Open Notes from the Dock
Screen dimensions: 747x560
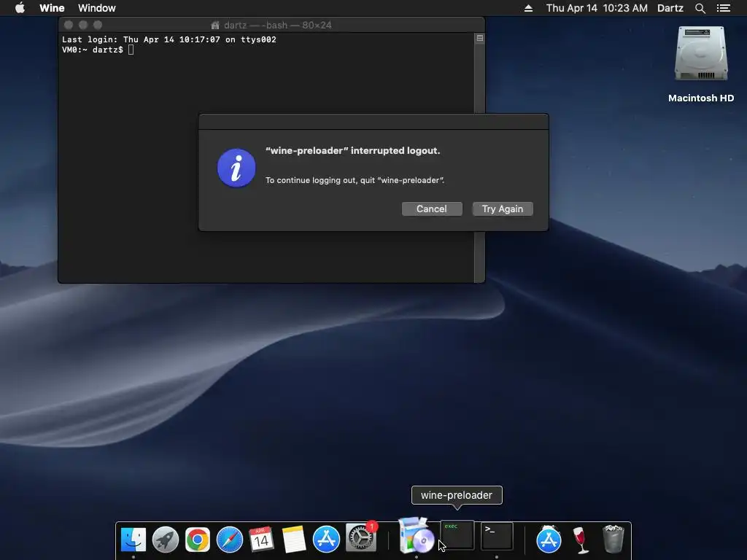coord(294,539)
